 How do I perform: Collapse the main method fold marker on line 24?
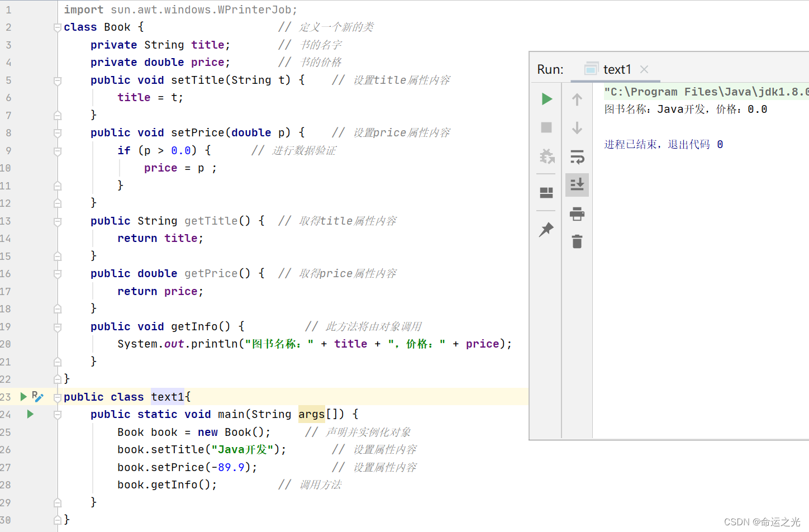(58, 415)
